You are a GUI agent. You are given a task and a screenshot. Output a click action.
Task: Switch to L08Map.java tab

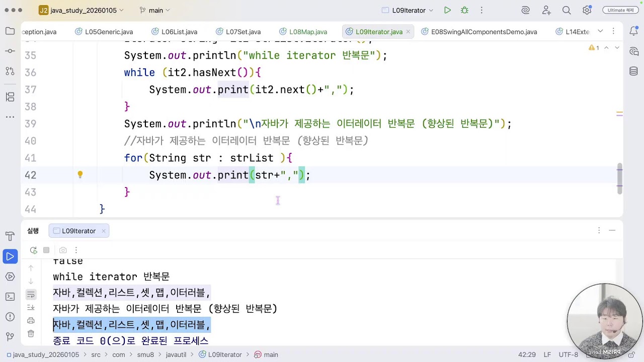click(x=303, y=32)
